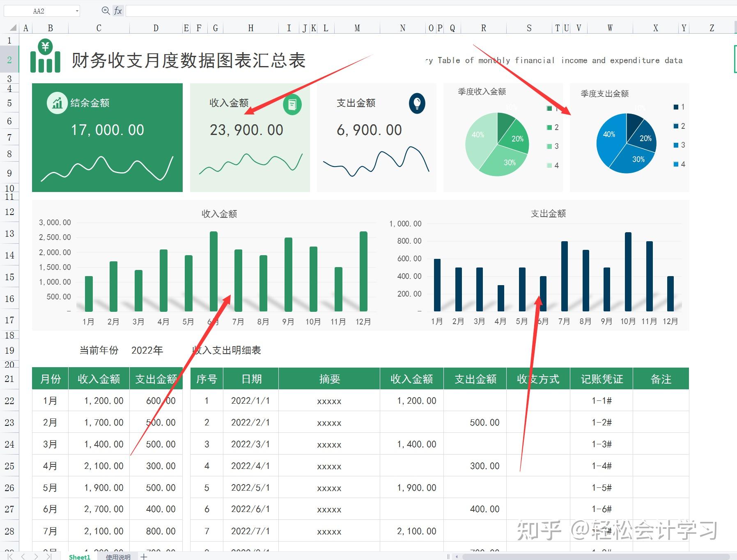Select the 摘要 column header
Screen dimensions: 737x560
[329, 379]
